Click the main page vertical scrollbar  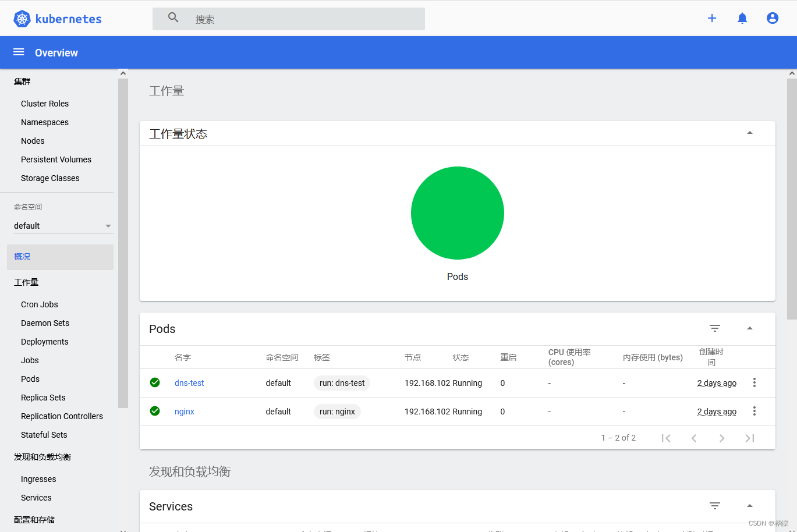(792, 199)
